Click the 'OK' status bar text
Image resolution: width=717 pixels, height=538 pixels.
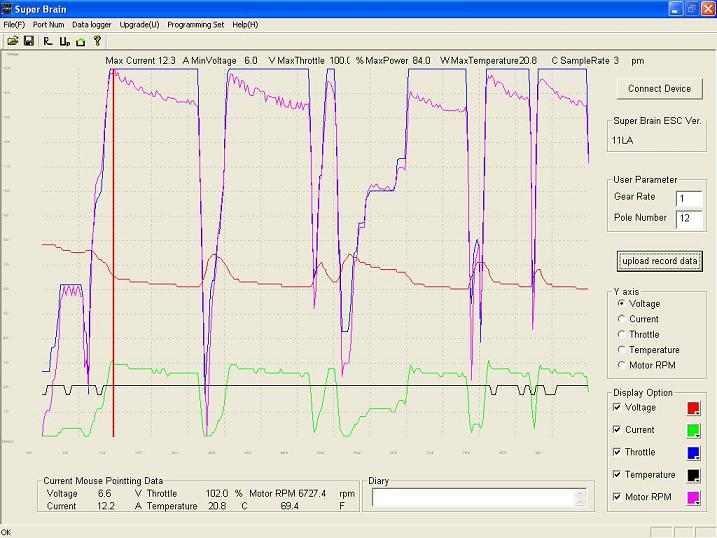point(6,532)
